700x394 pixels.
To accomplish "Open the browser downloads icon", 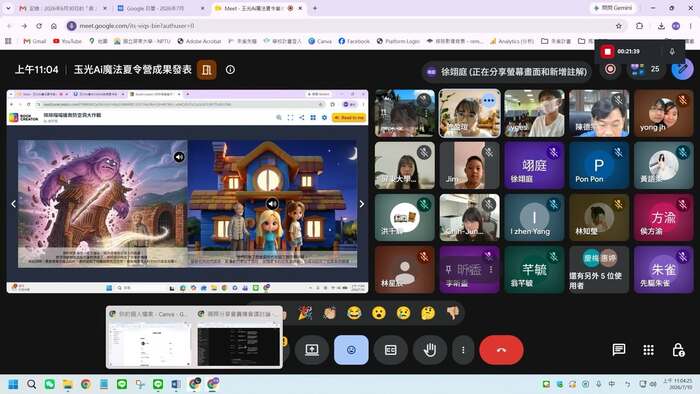I will pos(661,26).
